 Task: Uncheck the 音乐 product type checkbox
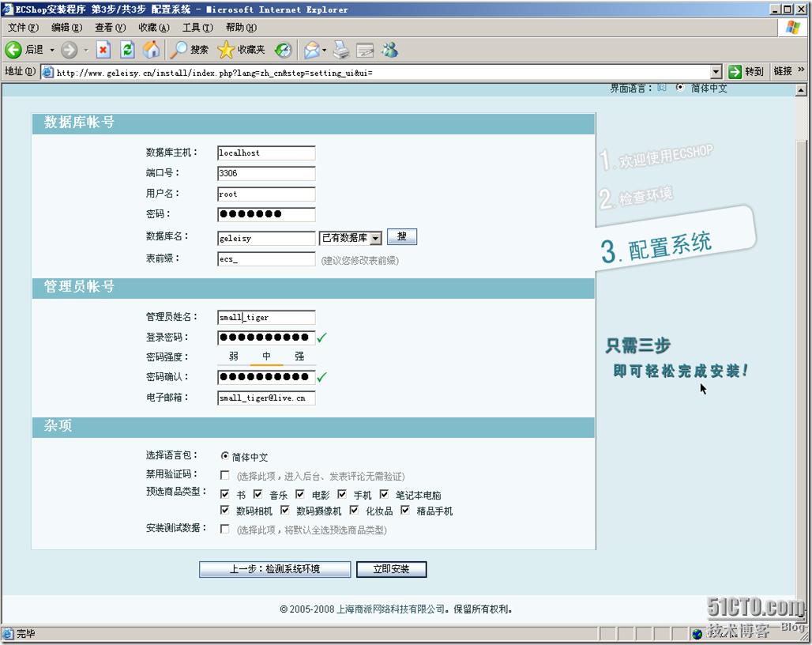coord(258,494)
